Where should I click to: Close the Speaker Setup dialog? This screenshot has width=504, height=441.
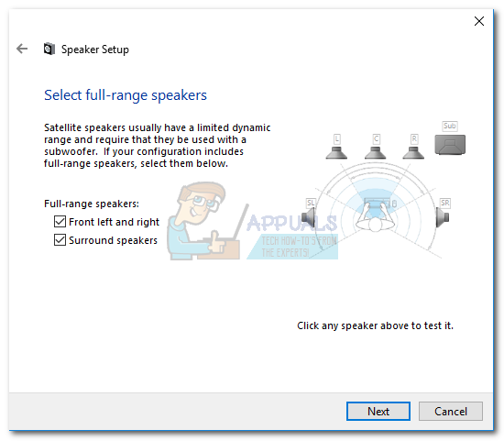tap(479, 21)
